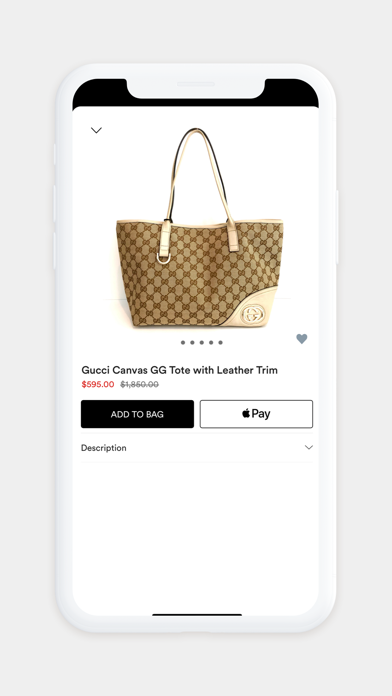Choose the third image pagination dot
Viewport: 392px width, 696px height.
click(202, 343)
